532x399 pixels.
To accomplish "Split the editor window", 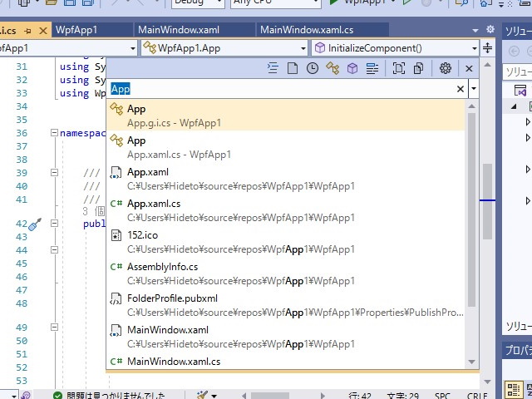I will pos(488,48).
